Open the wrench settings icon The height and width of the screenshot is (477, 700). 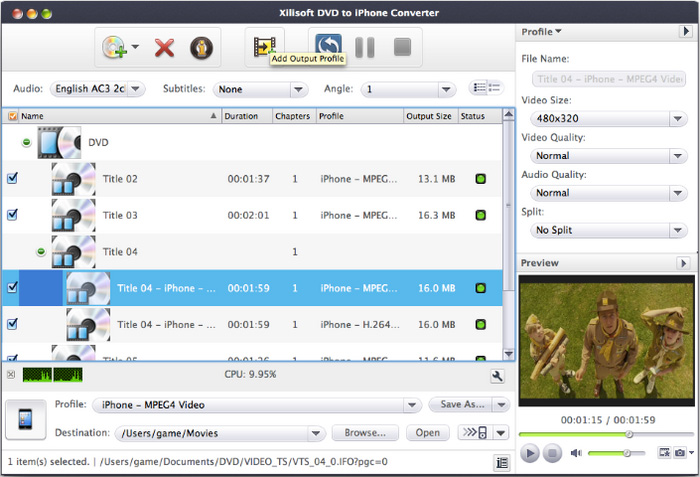click(x=497, y=376)
